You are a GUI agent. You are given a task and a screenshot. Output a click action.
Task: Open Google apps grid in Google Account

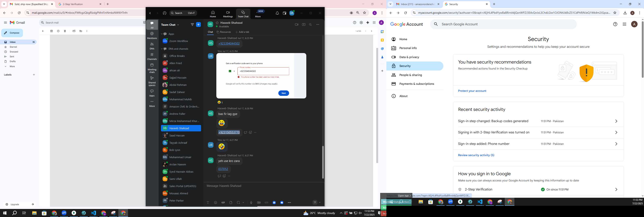[x=624, y=24]
